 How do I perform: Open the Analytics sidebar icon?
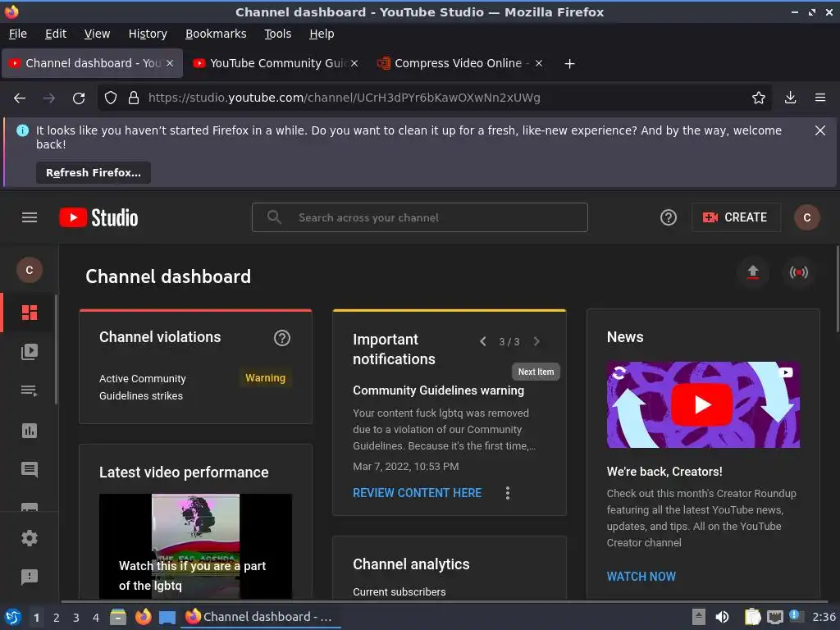click(x=30, y=430)
